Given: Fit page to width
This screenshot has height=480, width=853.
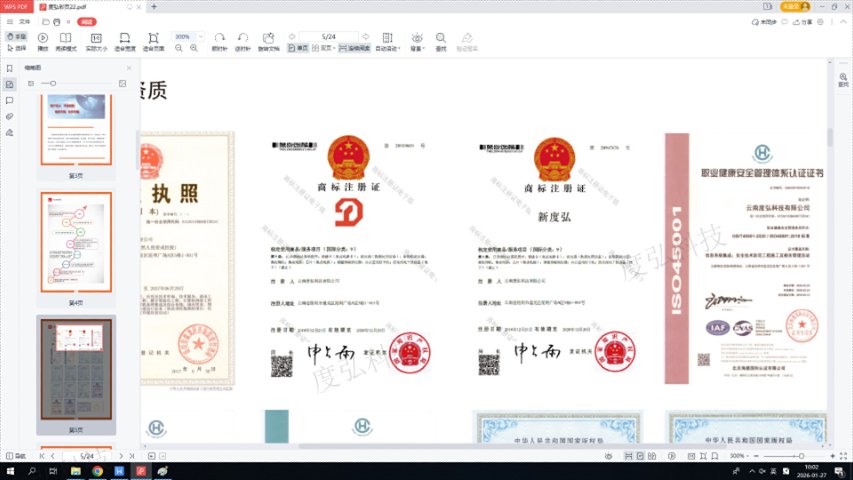Looking at the screenshot, I should pos(125,41).
